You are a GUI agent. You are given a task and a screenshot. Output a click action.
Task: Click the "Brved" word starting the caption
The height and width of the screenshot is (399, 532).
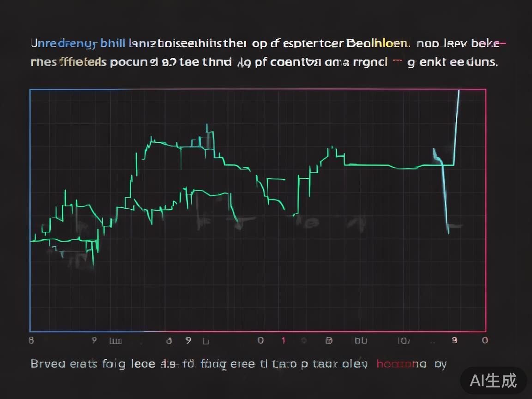click(47, 364)
